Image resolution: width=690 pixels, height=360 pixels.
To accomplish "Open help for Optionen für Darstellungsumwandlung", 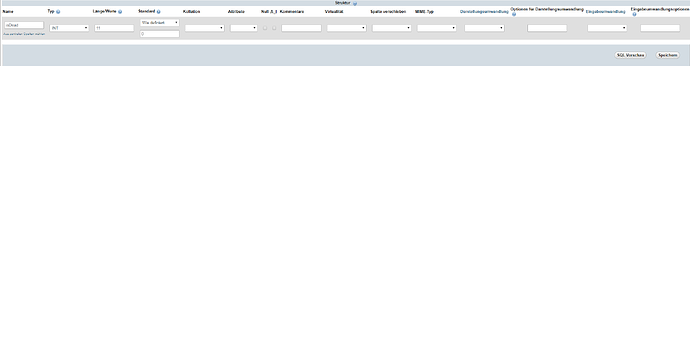I will click(514, 15).
